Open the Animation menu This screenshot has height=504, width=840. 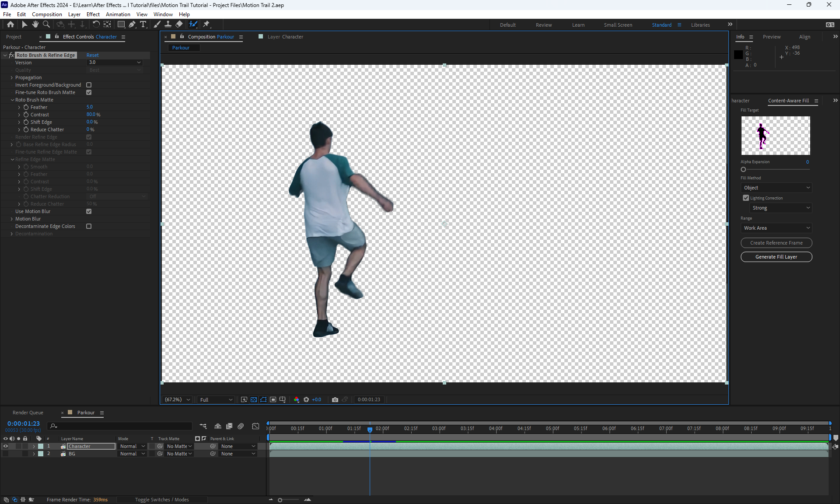[118, 14]
